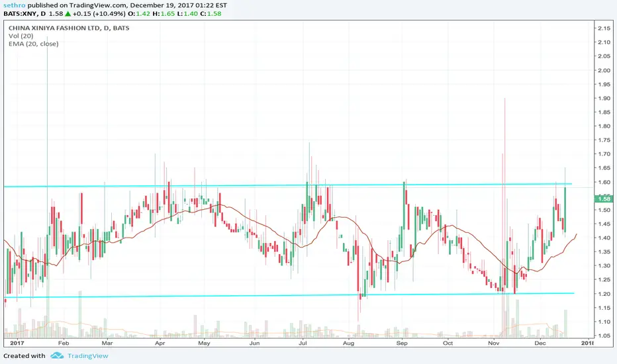Viewport: 617px width, 364px height.
Task: Click the EMA (20, close) indicator label
Action: click(34, 44)
